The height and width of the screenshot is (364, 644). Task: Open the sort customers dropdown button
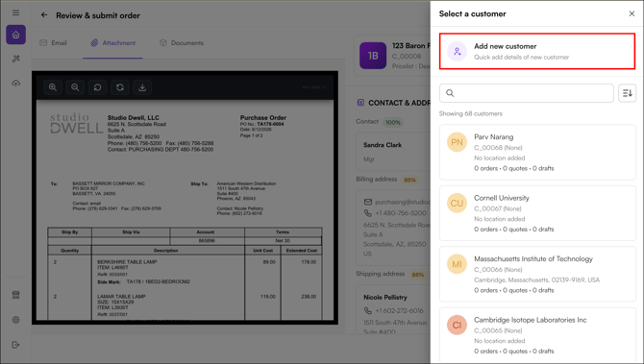(627, 93)
